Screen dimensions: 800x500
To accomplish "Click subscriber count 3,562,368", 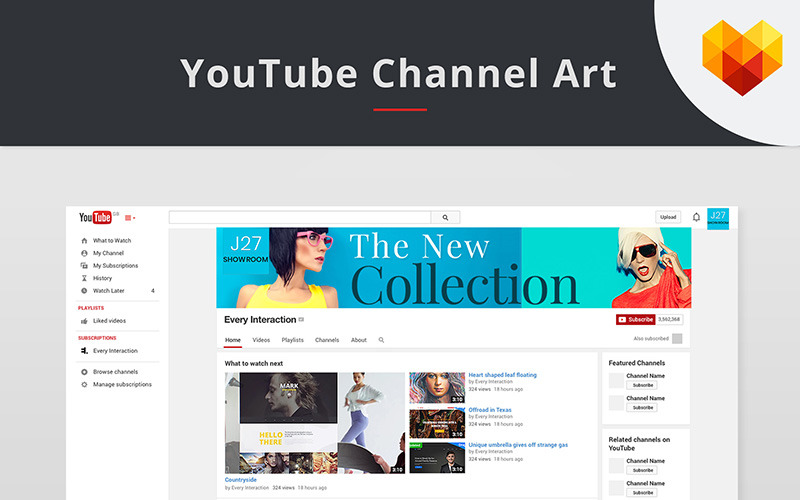I will tap(669, 319).
